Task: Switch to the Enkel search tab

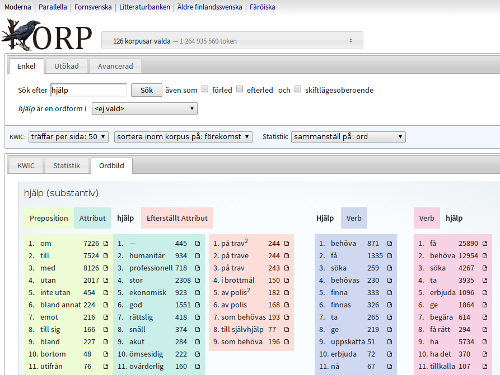Action: 26,66
